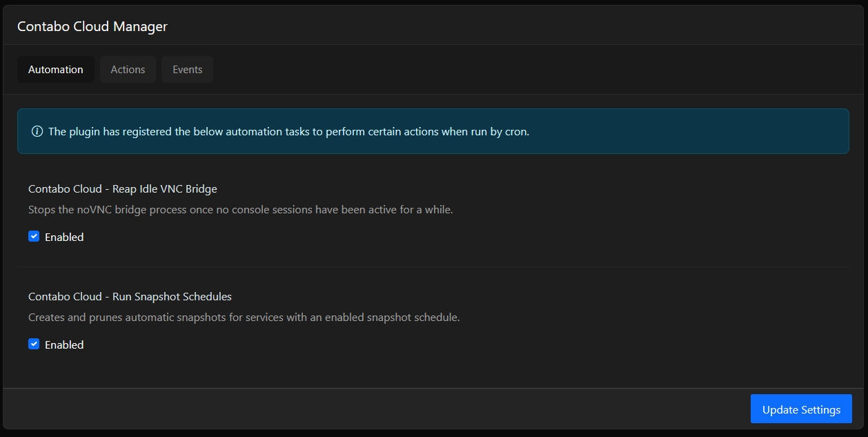Click the banner text about automation tasks and cron
This screenshot has width=868, height=437.
[x=288, y=131]
